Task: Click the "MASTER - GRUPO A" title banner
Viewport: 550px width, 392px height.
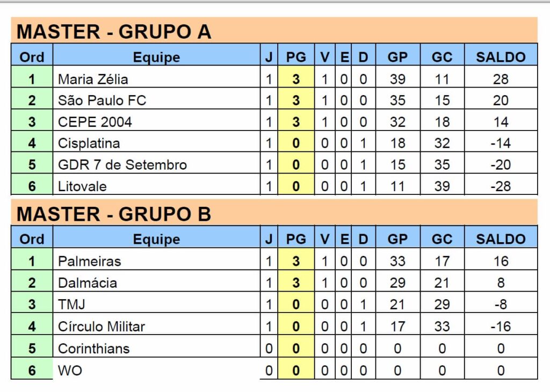Action: [x=114, y=32]
